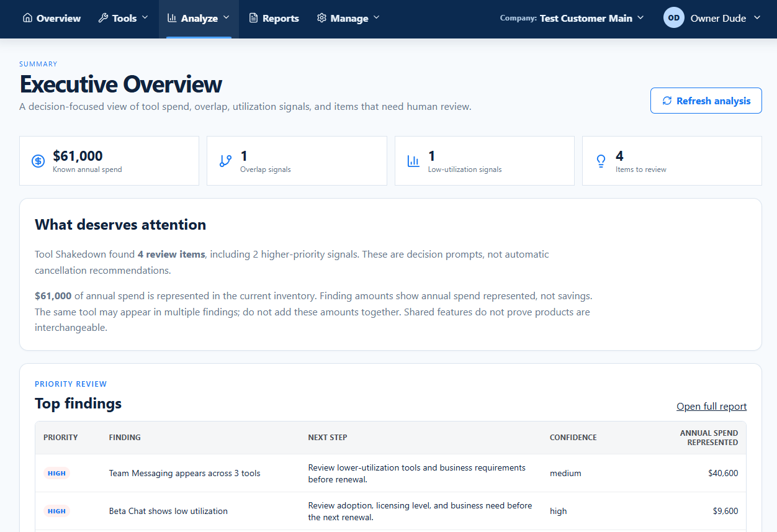The image size is (777, 532).
Task: Click HIGH badge in Beta Chat row
Action: pyautogui.click(x=56, y=511)
